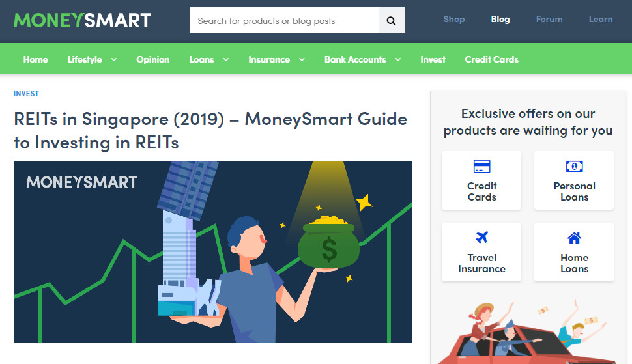Expand the Loans dropdown menu
Image resolution: width=632 pixels, height=364 pixels.
click(225, 59)
